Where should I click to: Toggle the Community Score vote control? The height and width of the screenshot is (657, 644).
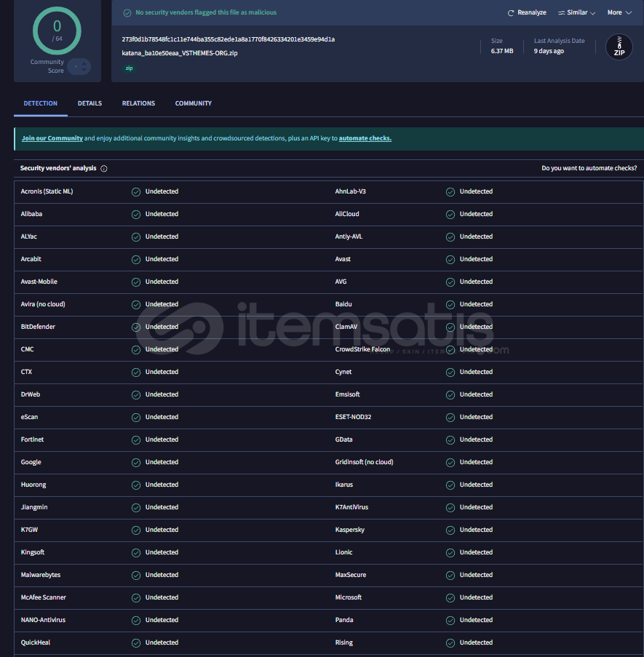point(79,67)
